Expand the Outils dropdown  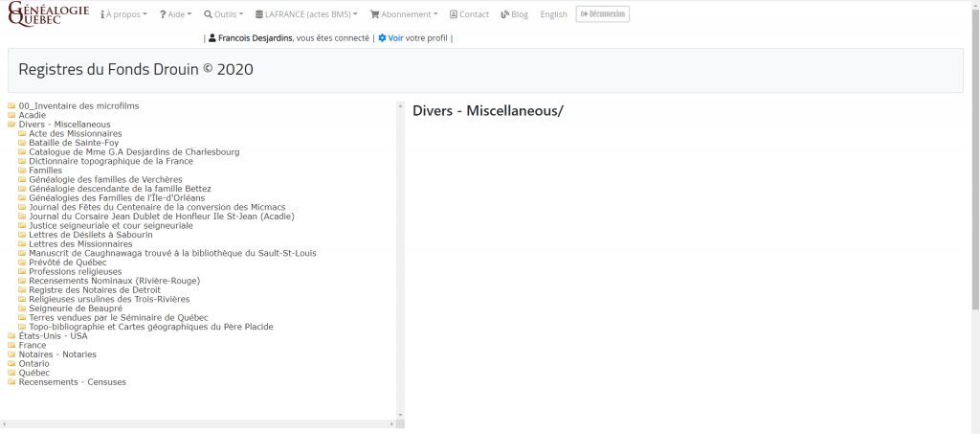pyautogui.click(x=223, y=14)
